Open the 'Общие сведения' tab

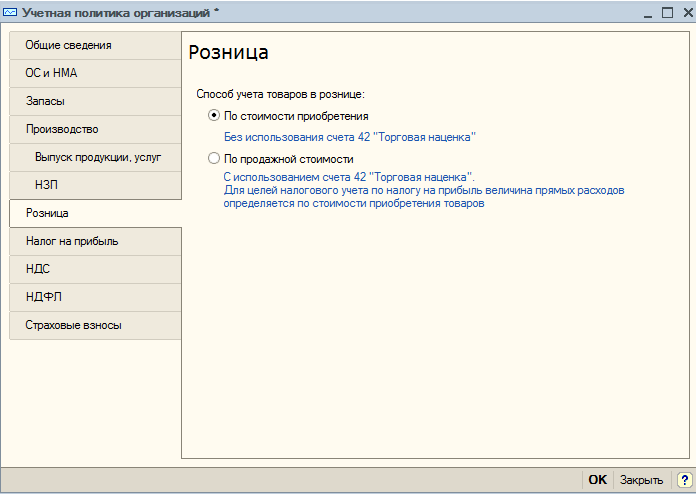pos(95,45)
